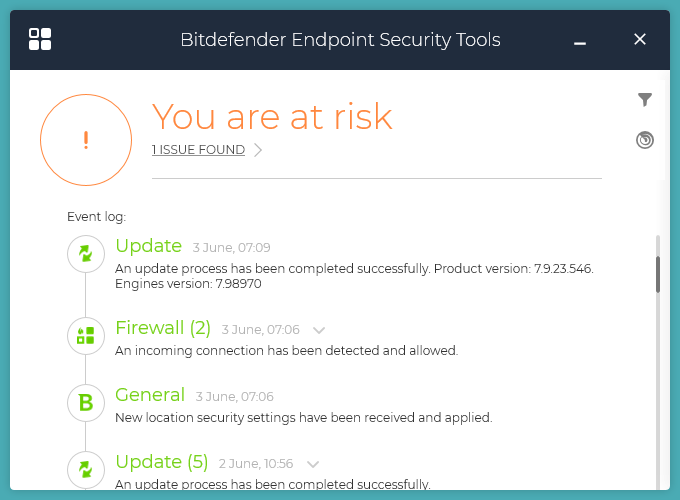Select the Update (5) event title
Viewport: 680px width, 500px height.
click(162, 462)
